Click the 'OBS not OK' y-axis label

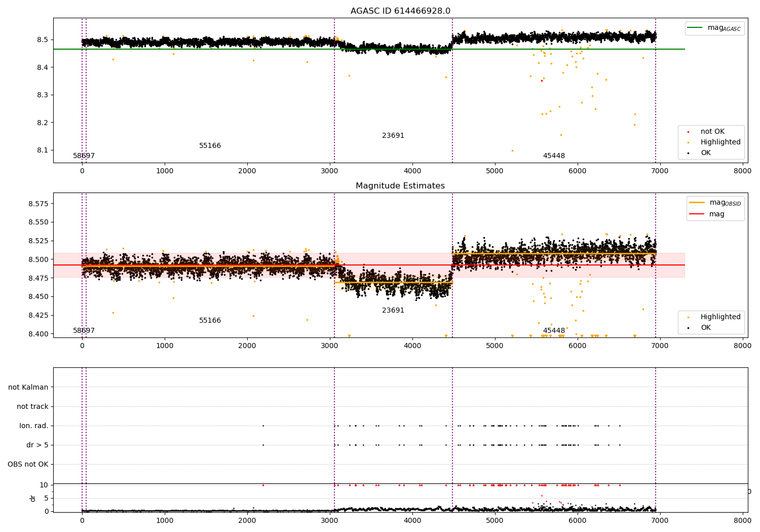click(x=28, y=465)
